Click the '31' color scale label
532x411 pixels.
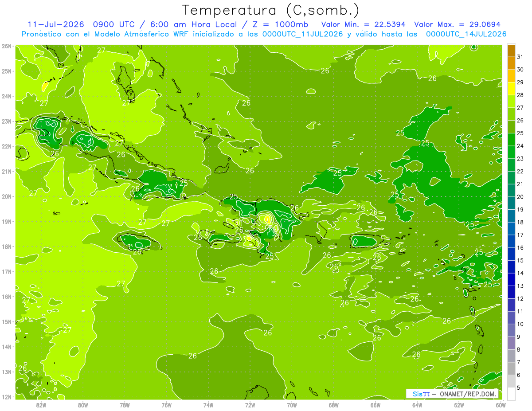[520, 57]
